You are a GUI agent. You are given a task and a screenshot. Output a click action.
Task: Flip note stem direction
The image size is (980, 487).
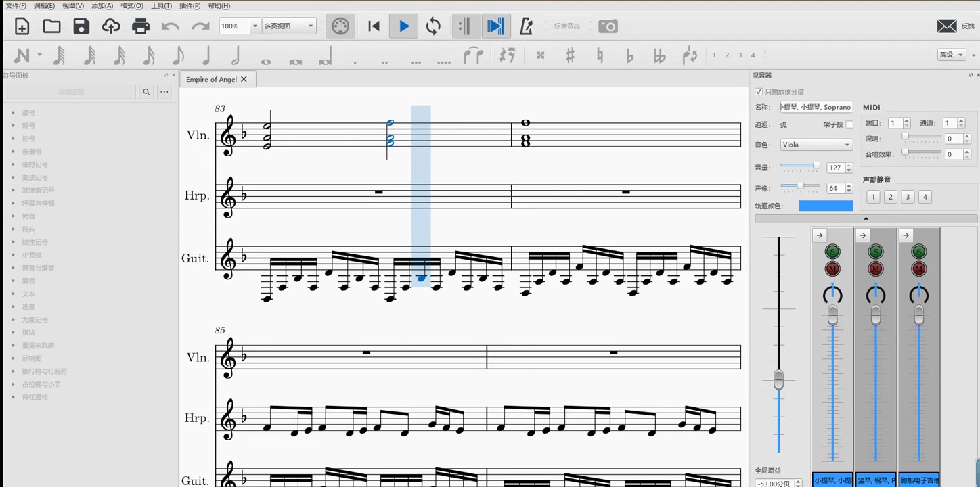[690, 55]
